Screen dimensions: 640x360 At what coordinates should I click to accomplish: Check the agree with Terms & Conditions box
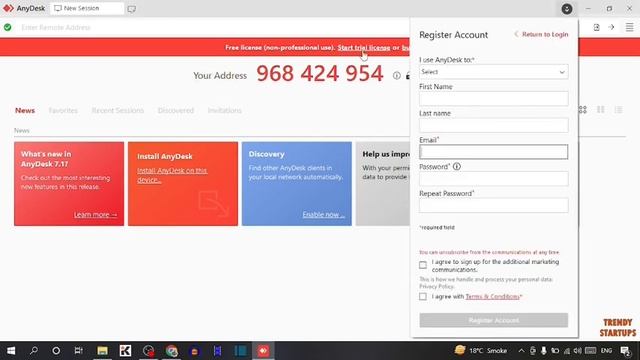[x=423, y=297]
